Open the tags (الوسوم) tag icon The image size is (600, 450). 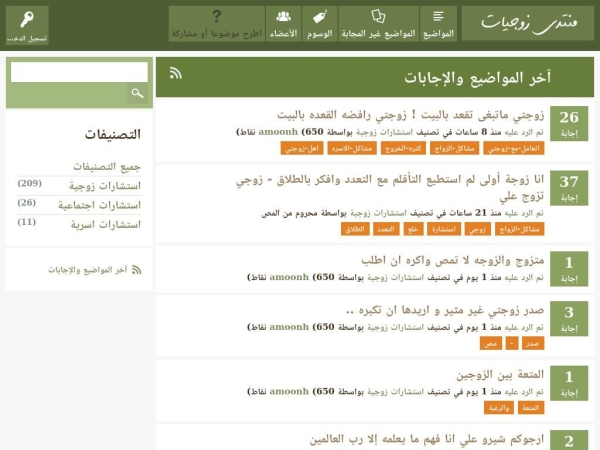click(320, 17)
